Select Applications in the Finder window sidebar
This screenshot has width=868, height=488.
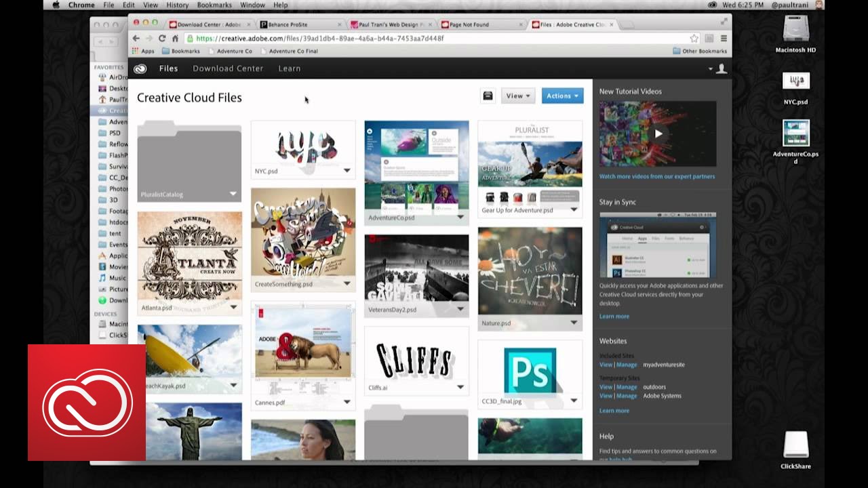click(x=113, y=256)
